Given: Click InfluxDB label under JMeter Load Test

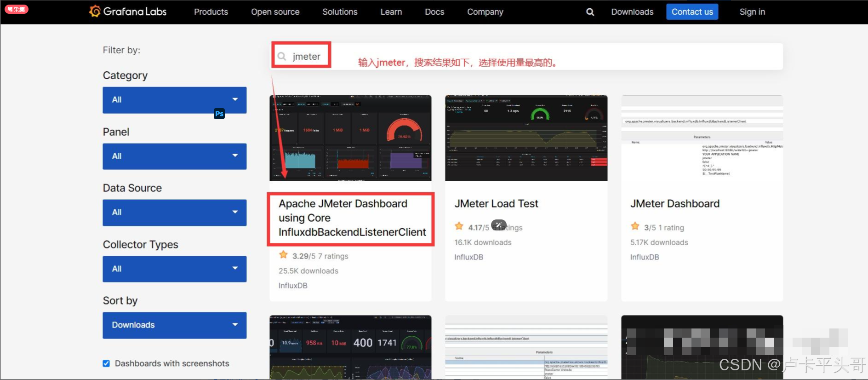Looking at the screenshot, I should tap(469, 257).
